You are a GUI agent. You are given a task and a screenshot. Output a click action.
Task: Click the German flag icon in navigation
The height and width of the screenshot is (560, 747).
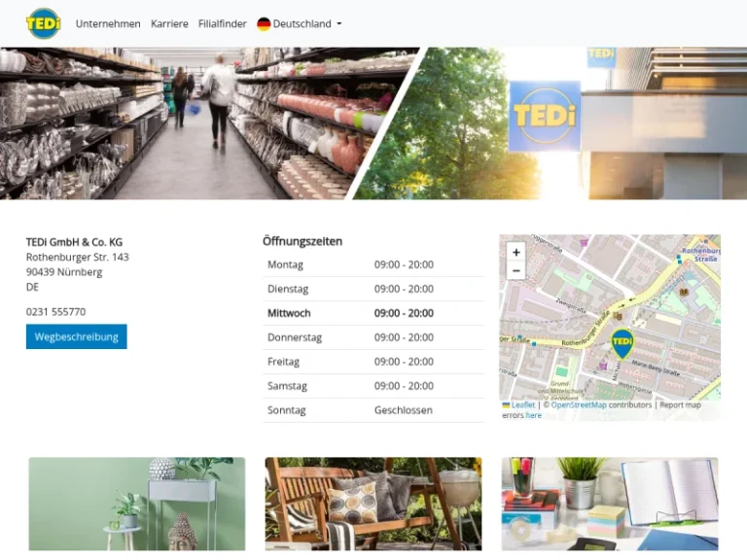coord(264,23)
